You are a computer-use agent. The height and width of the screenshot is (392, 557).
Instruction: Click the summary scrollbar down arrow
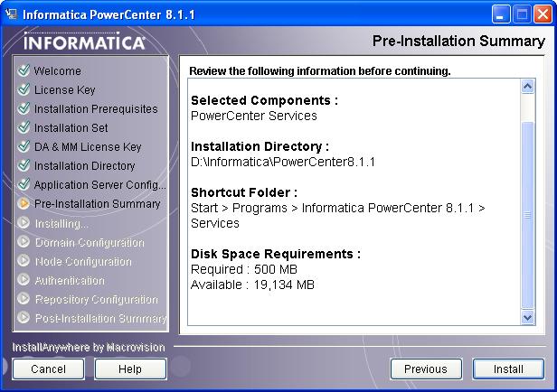[527, 317]
